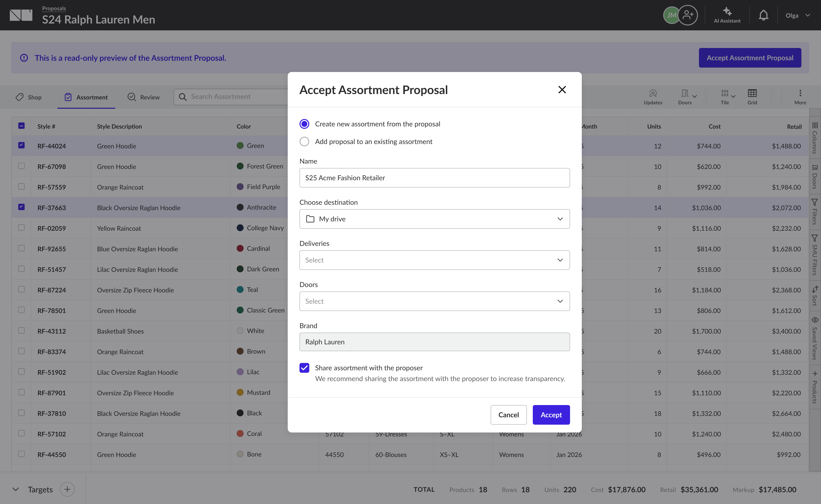The height and width of the screenshot is (504, 821).
Task: Open the Filters side panel
Action: (x=815, y=212)
